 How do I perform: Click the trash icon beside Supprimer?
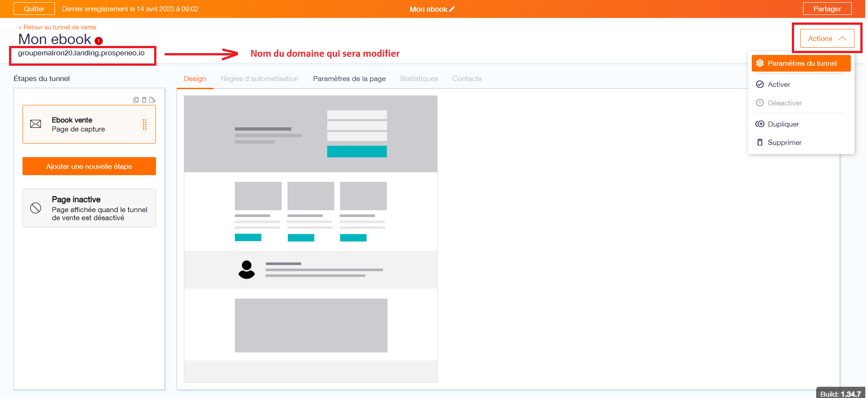[x=760, y=142]
